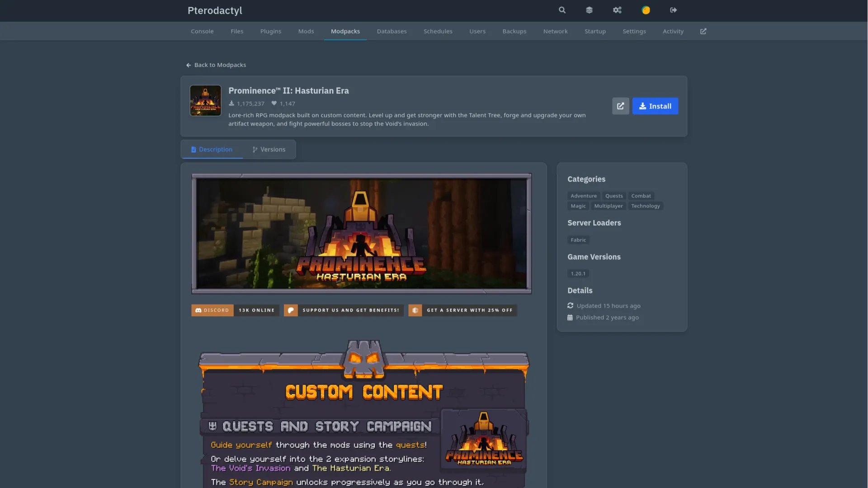Open modpack page via external link button
868x488 pixels.
click(620, 106)
